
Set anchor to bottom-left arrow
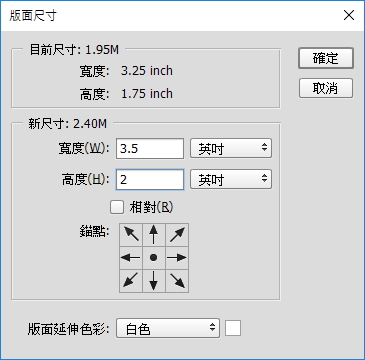click(131, 281)
